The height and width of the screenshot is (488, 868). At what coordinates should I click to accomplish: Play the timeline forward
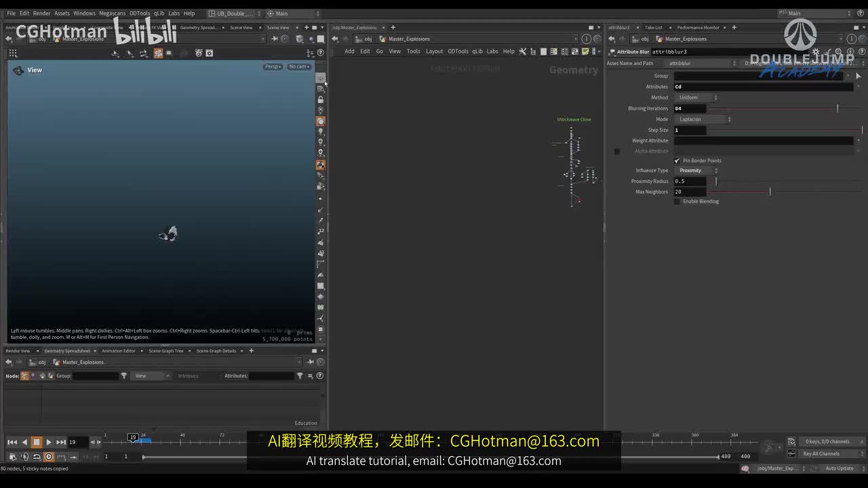(49, 442)
